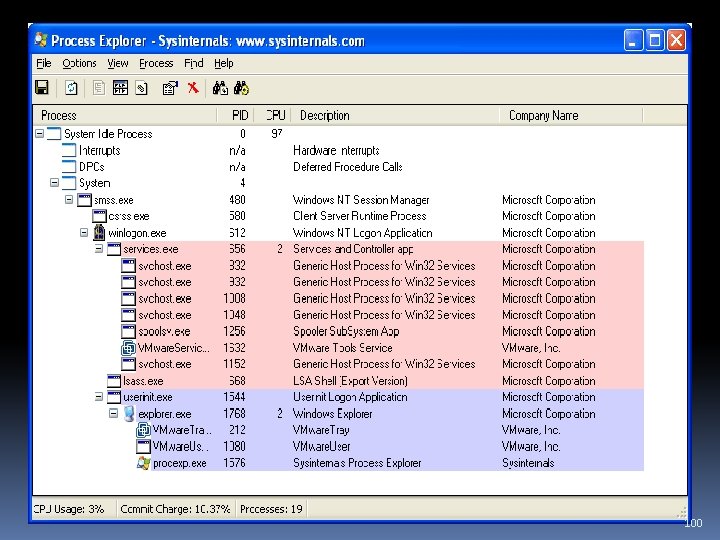The image size is (720, 540).
Task: Click the second binoculars find-window icon
Action: click(242, 87)
